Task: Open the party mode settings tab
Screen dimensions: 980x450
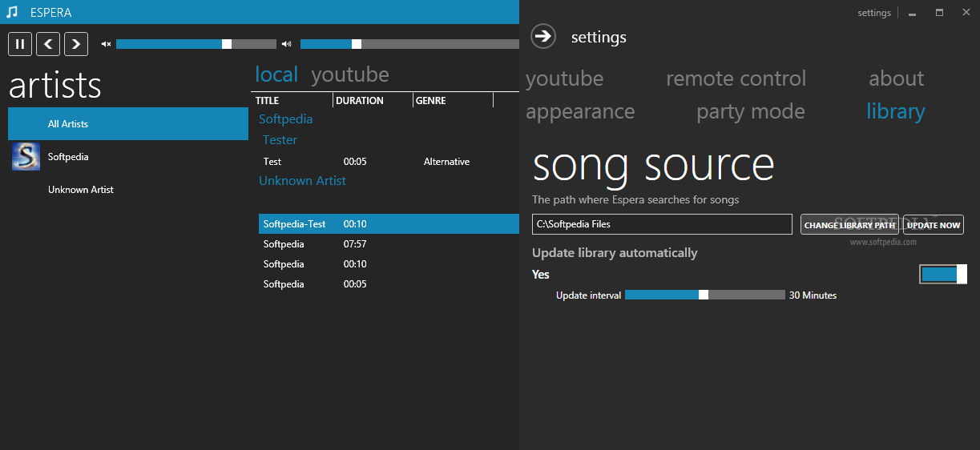Action: click(x=750, y=111)
